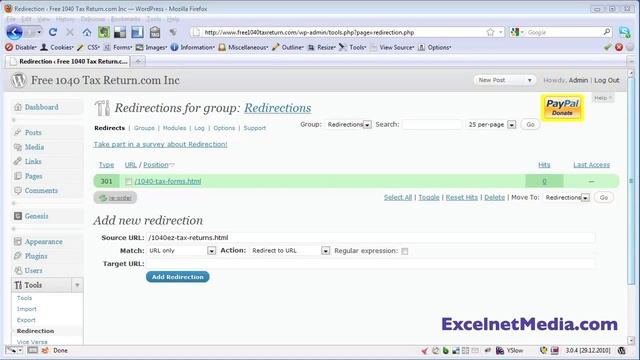Open Users in the admin sidebar

pos(33,271)
